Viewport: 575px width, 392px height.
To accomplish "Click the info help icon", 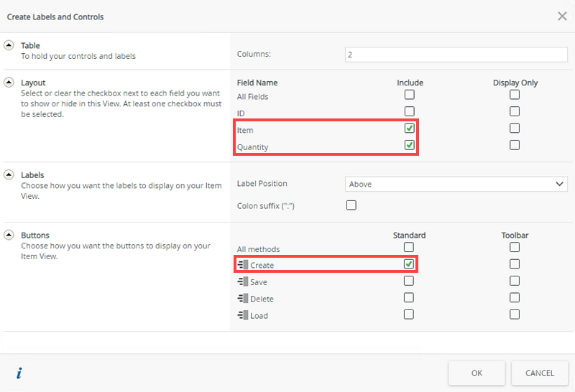I will click(x=19, y=373).
